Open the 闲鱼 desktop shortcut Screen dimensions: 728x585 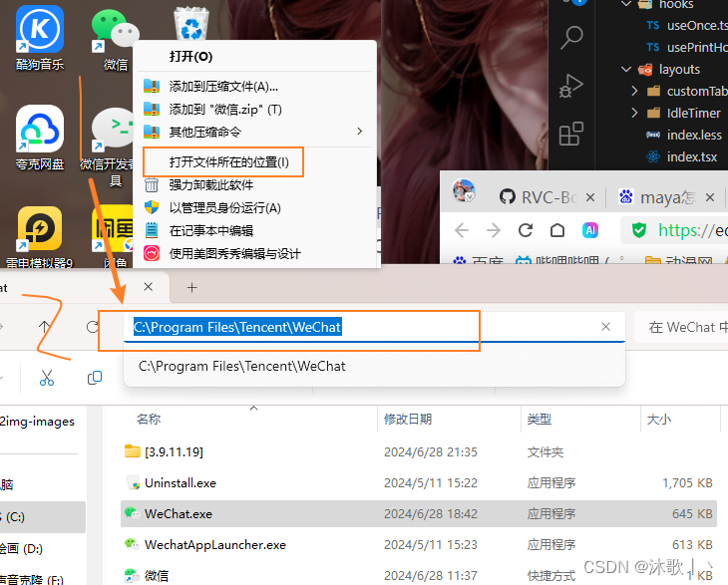point(113,236)
